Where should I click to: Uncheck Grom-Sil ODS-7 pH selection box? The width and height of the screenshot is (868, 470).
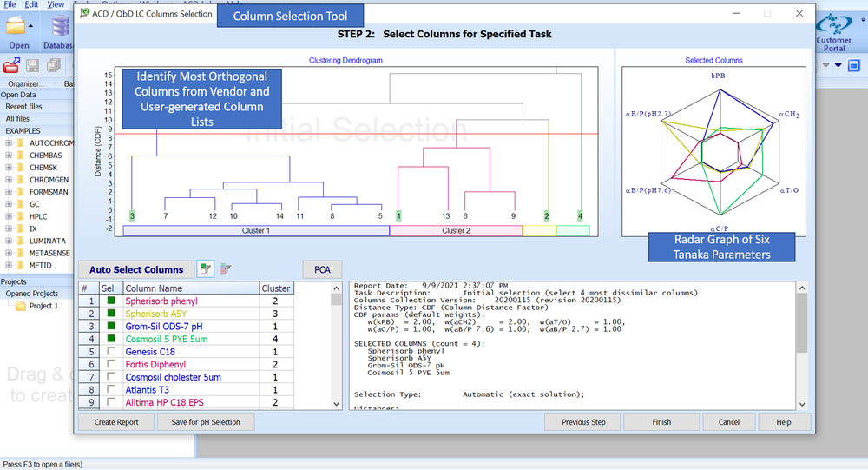click(111, 326)
